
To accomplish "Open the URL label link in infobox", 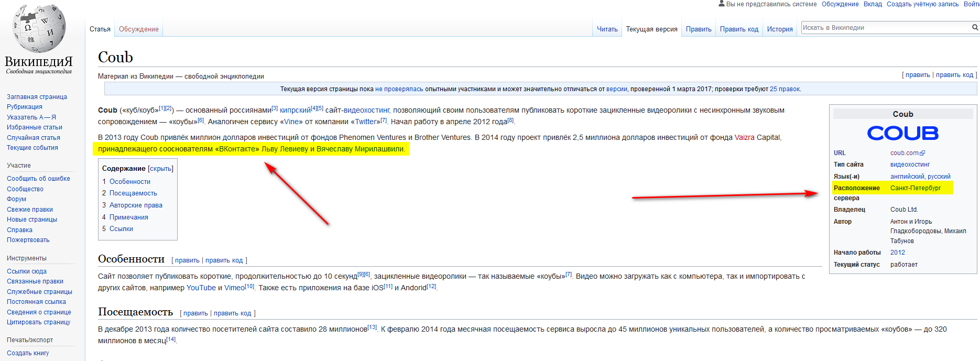I will (840, 153).
